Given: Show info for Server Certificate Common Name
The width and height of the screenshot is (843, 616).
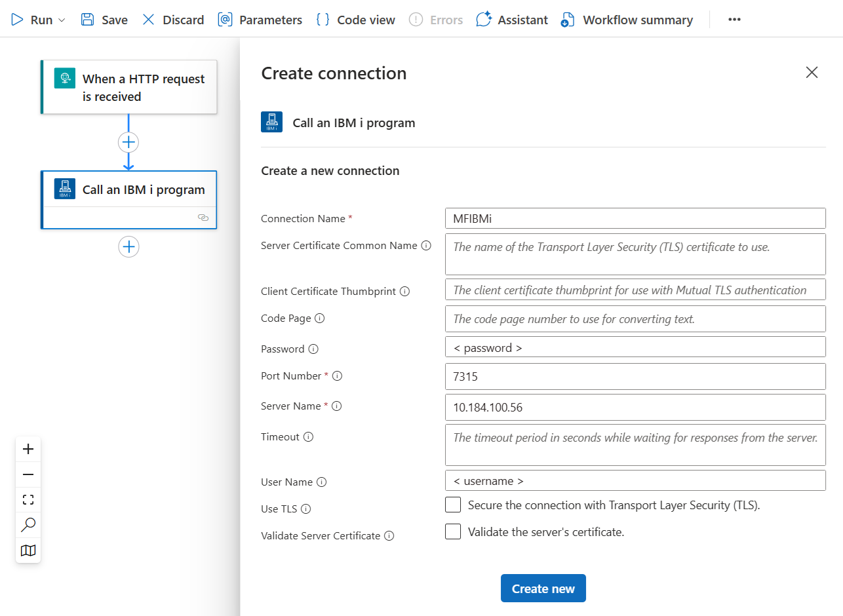Looking at the screenshot, I should click(426, 246).
